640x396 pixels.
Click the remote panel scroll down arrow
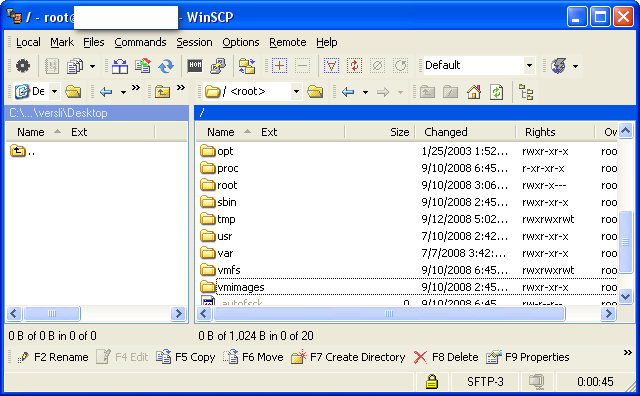pyautogui.click(x=625, y=296)
